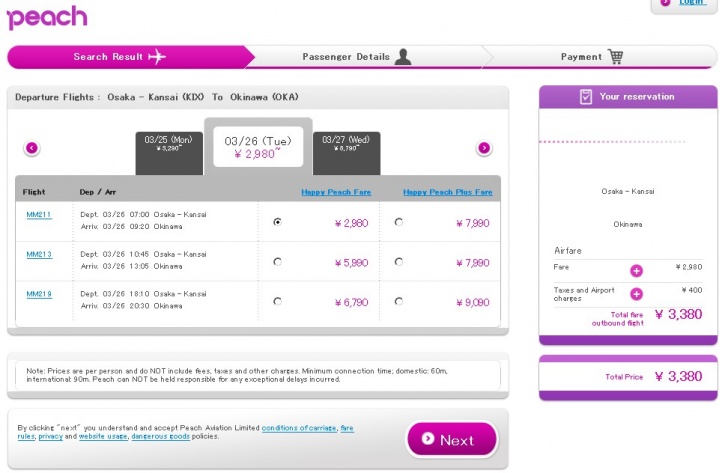725x473 pixels.
Task: Open Happy Peach Plus Fare header link
Action: [x=447, y=192]
